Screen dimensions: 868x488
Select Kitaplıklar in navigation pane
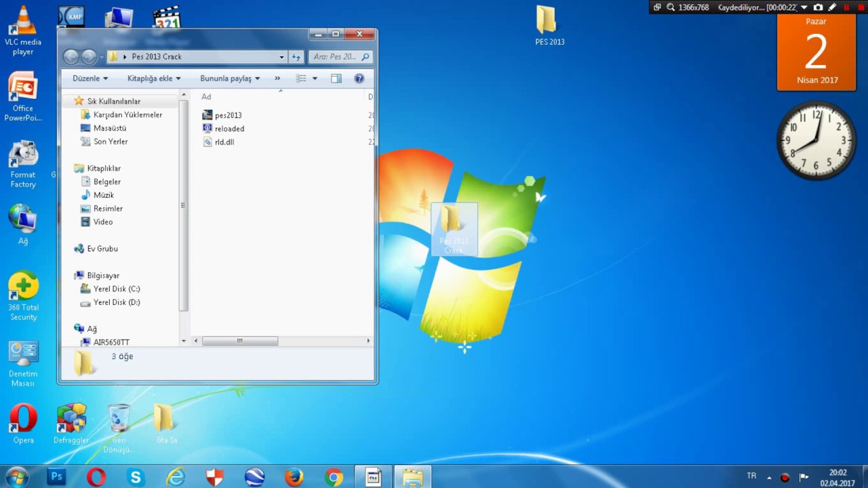click(x=104, y=168)
